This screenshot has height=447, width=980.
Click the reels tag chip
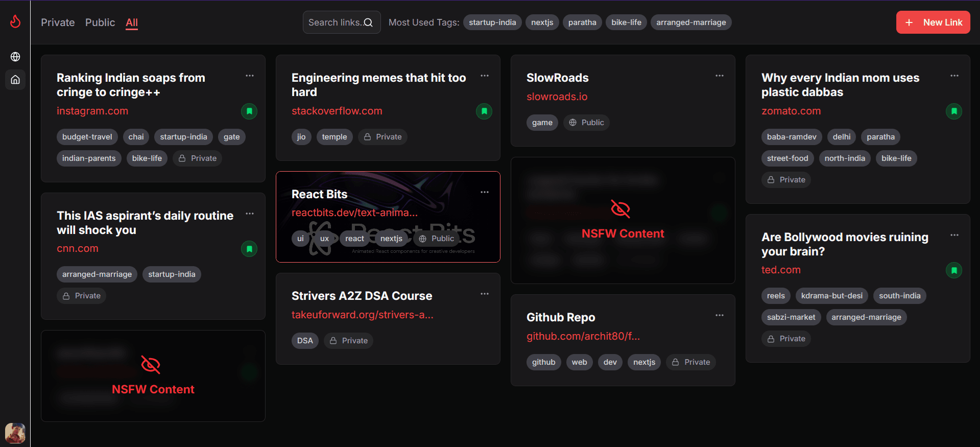click(x=776, y=296)
